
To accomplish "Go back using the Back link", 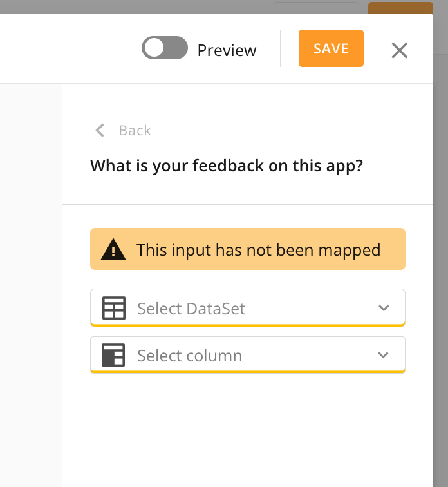I will point(135,130).
